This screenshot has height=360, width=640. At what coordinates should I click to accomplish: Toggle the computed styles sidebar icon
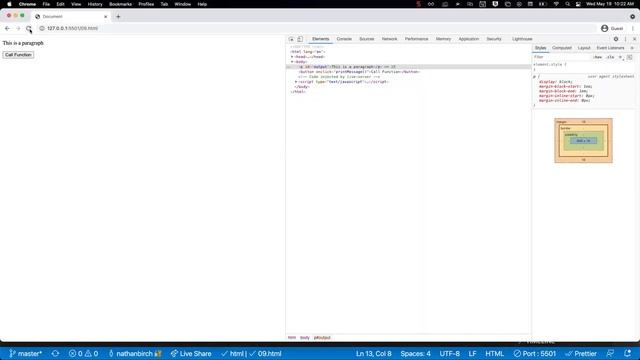(630, 57)
